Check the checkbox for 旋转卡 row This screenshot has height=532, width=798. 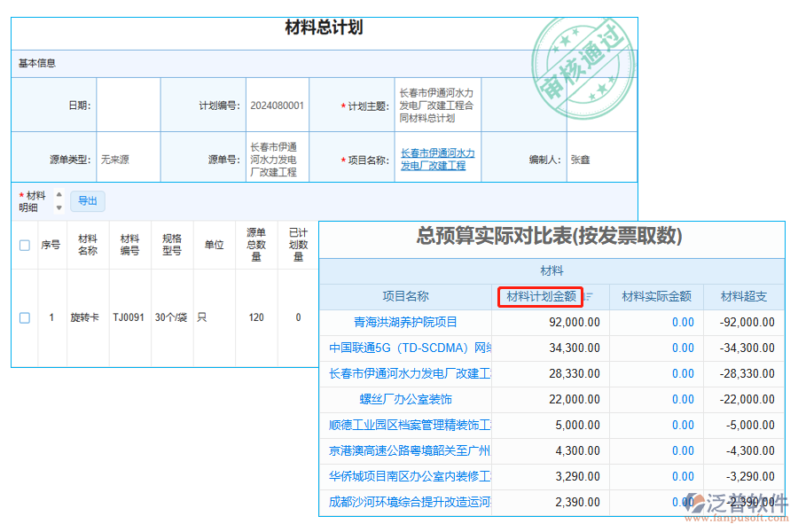(24, 317)
